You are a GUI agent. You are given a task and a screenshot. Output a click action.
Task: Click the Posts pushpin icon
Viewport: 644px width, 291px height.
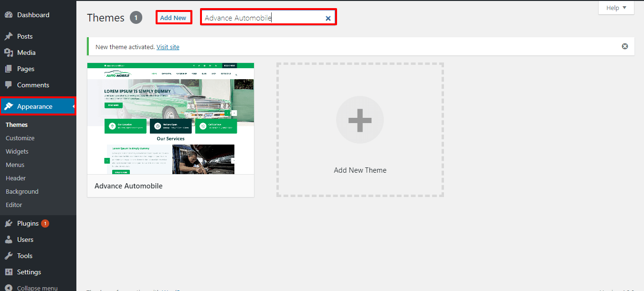(x=9, y=36)
